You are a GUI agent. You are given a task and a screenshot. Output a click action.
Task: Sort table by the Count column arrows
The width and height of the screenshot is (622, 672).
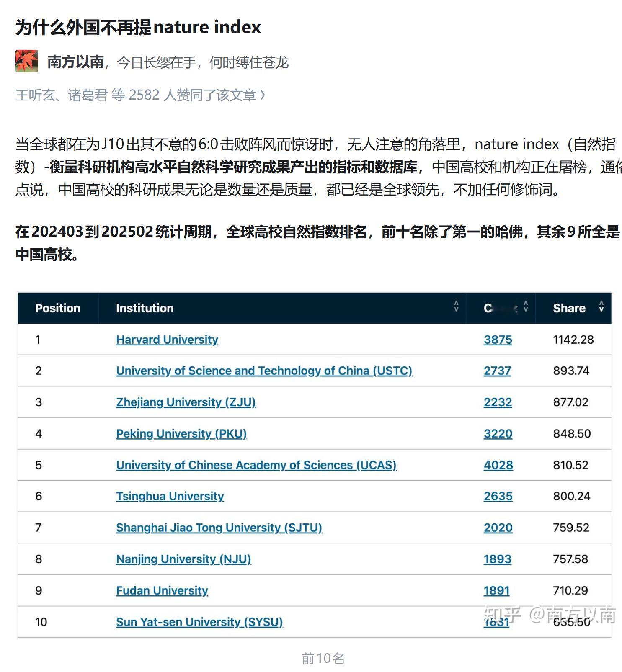[526, 306]
